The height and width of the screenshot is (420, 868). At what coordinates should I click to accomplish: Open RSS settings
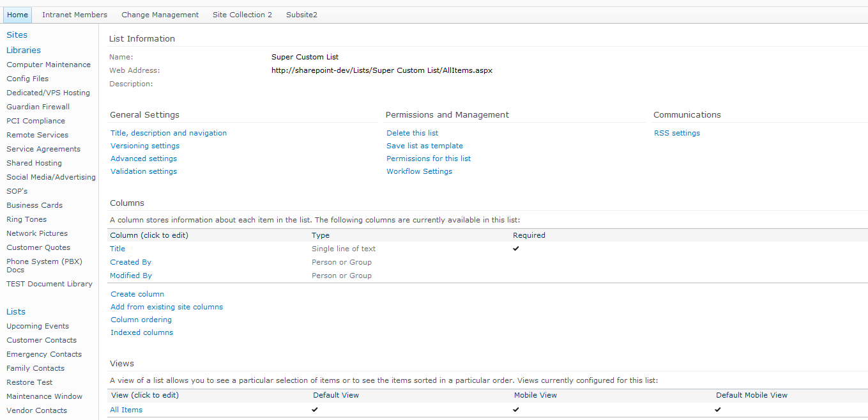tap(677, 133)
